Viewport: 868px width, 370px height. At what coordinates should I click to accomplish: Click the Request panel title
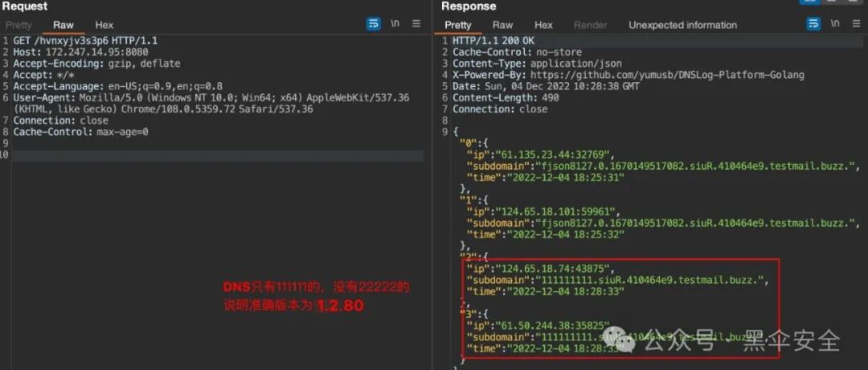[x=25, y=6]
